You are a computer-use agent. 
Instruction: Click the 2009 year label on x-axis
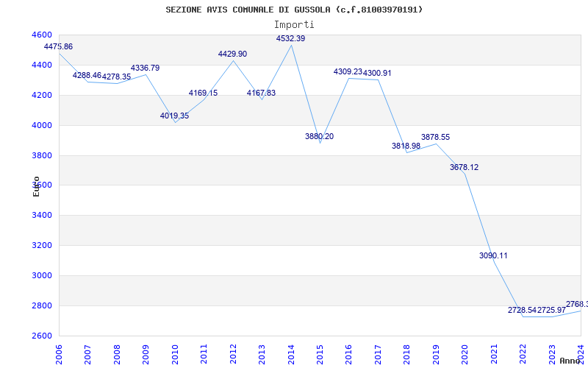tap(146, 355)
